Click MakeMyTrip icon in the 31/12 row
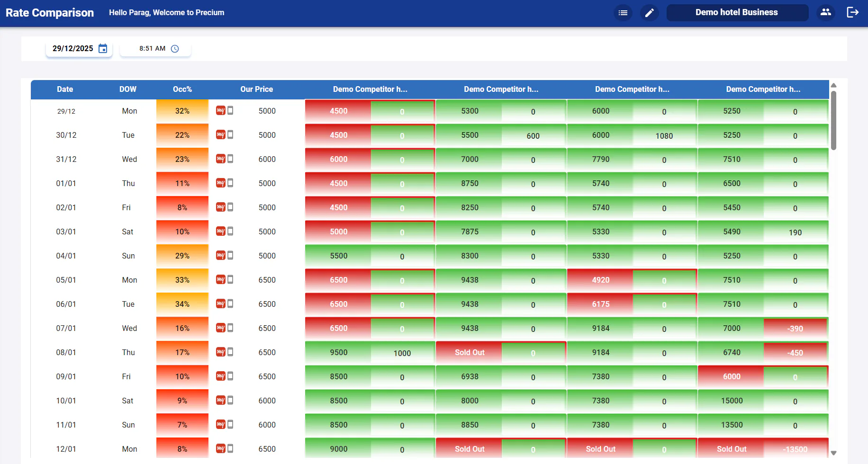Screen dimensions: 868x464 coord(220,159)
